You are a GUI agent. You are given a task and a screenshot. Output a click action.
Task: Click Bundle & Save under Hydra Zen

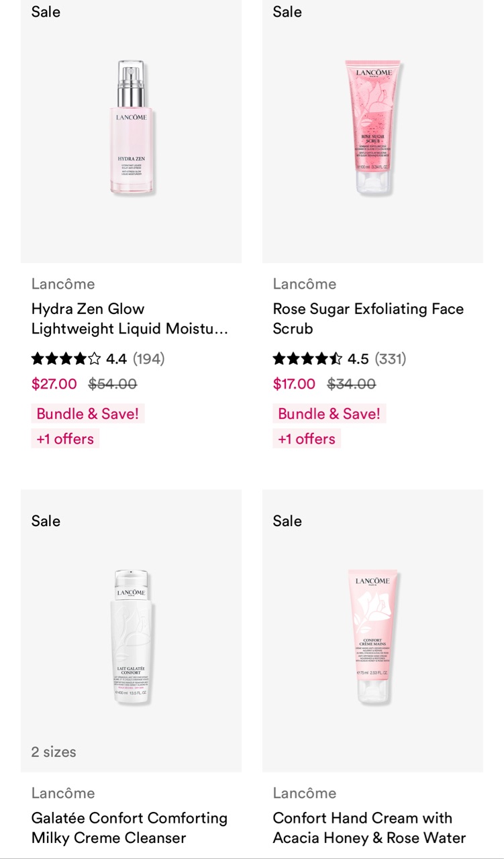tap(88, 413)
